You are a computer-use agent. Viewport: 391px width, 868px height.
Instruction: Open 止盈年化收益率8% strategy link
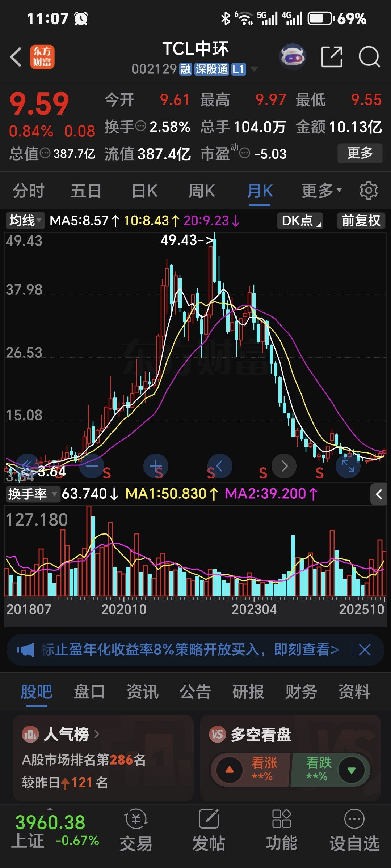click(190, 650)
